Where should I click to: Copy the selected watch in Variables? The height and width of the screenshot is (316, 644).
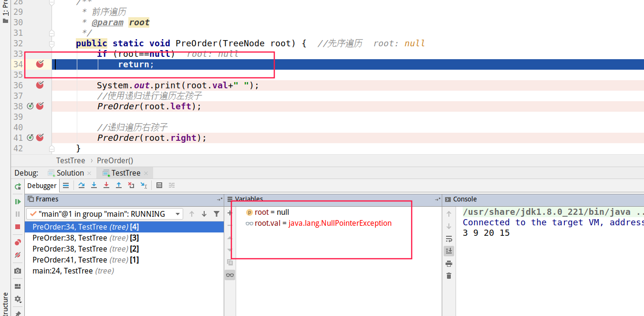pyautogui.click(x=230, y=262)
